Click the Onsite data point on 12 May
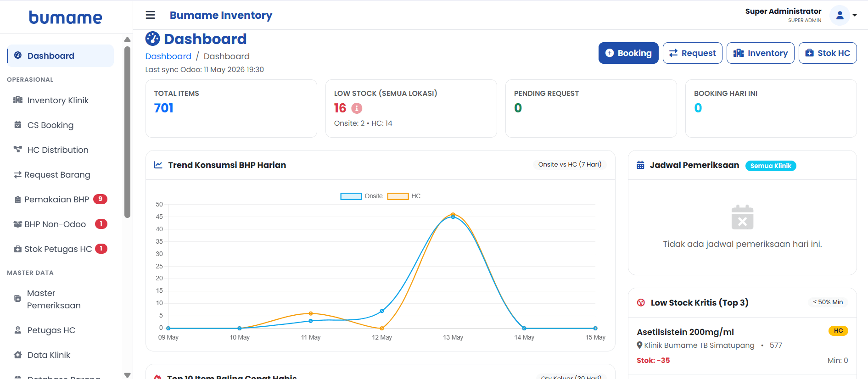The width and height of the screenshot is (868, 379). point(382,311)
